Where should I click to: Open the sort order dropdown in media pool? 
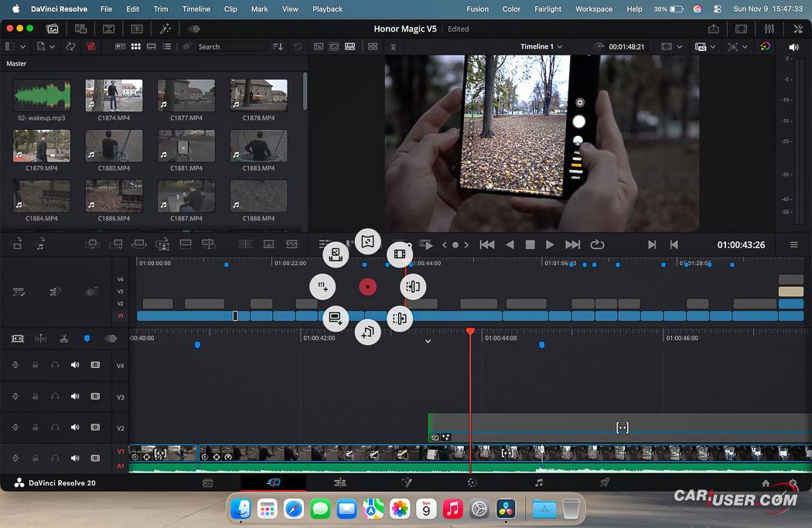point(278,46)
